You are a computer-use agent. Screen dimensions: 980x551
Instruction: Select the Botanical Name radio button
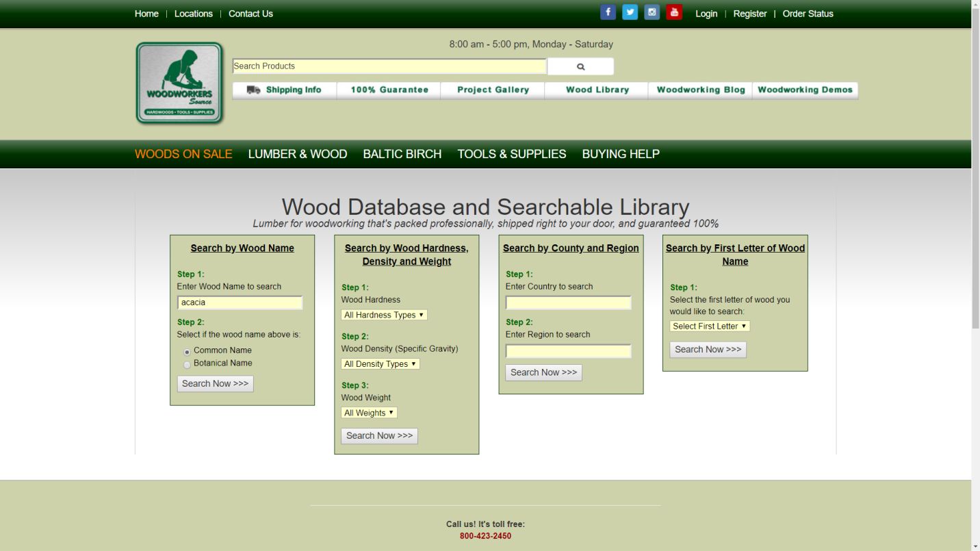187,365
